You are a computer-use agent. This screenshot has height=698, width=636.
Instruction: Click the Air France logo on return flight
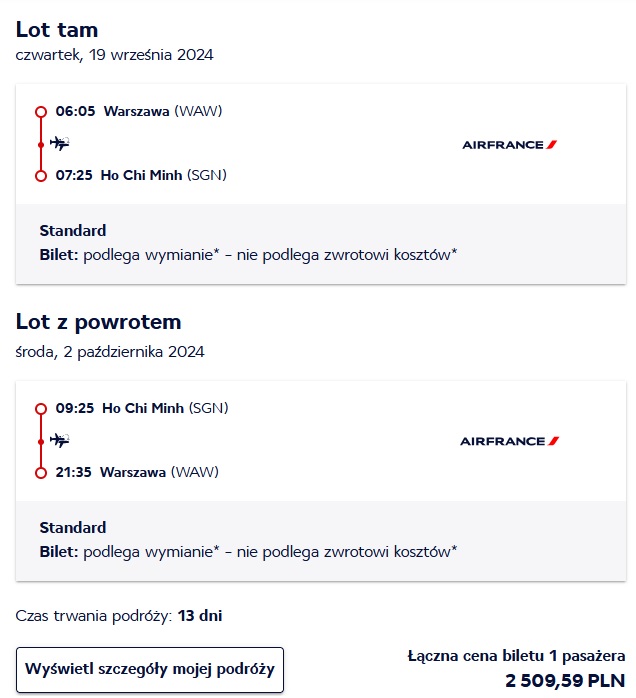click(510, 441)
